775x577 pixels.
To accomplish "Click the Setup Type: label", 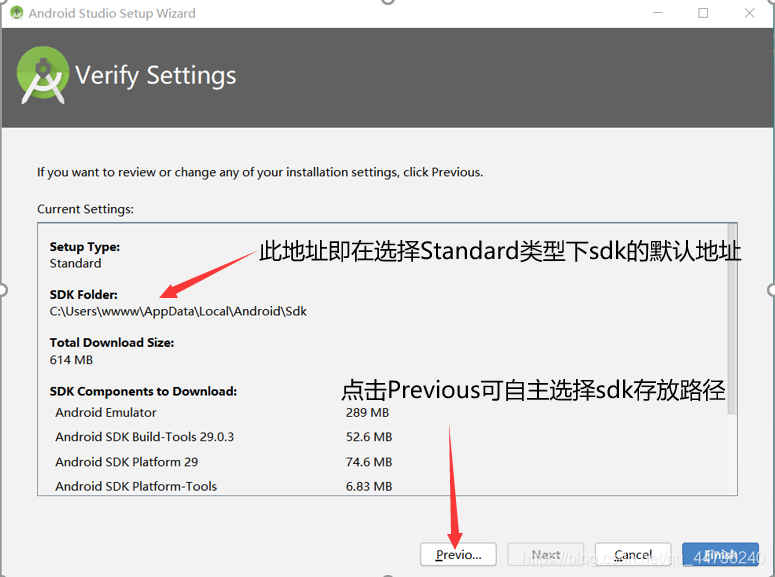I will [85, 247].
